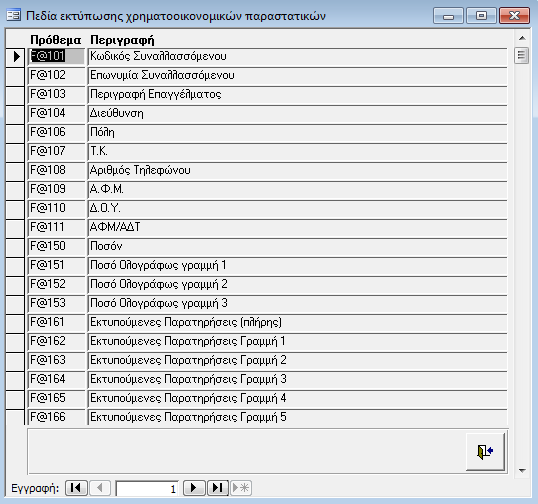Screen dimensions: 538x504
Task: Select row selector for Ποσόν record
Action: [x=15, y=246]
